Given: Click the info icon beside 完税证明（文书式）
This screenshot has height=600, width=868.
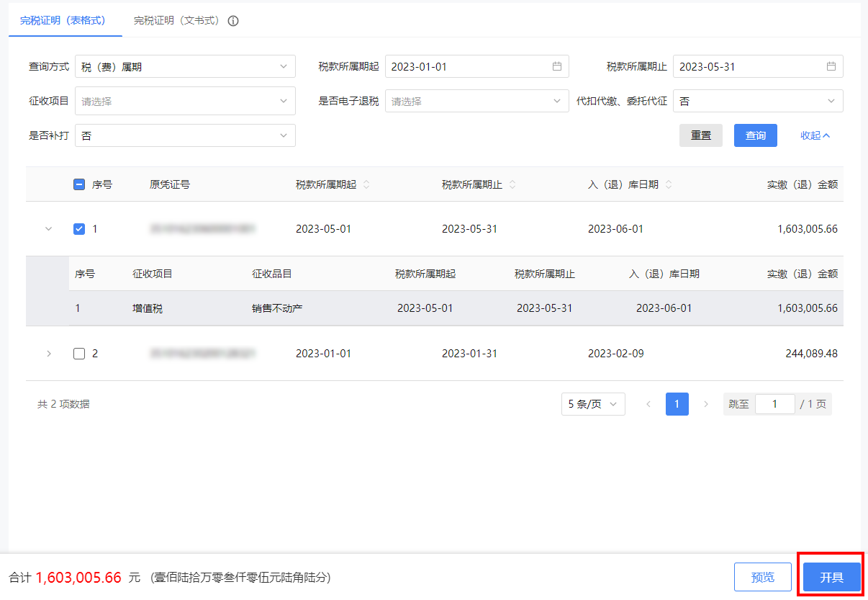Looking at the screenshot, I should 233,21.
